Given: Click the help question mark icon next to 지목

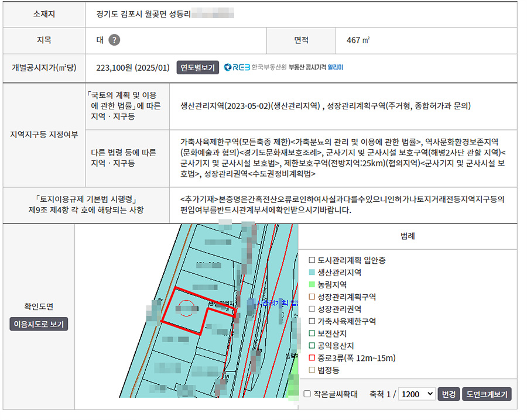Looking at the screenshot, I should (x=115, y=40).
